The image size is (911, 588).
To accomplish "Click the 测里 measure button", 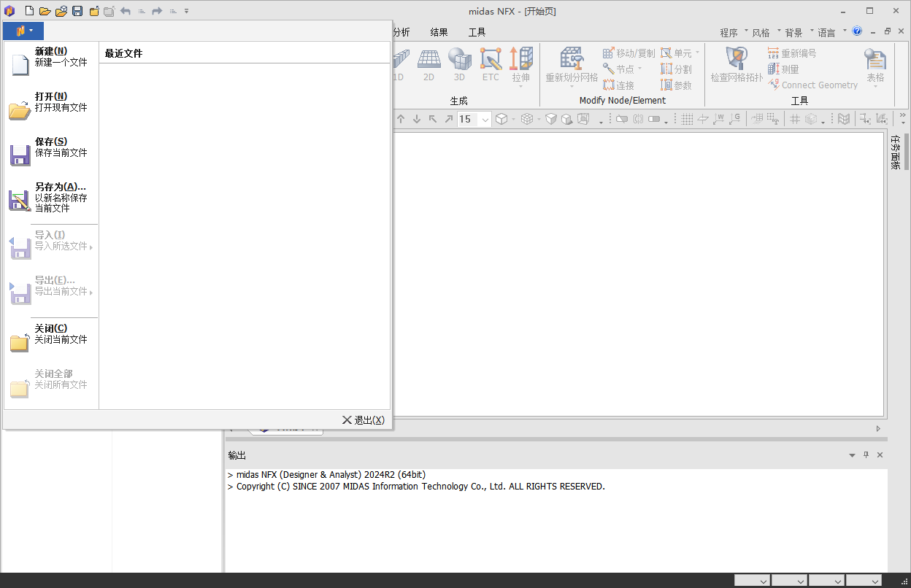I will [x=783, y=69].
